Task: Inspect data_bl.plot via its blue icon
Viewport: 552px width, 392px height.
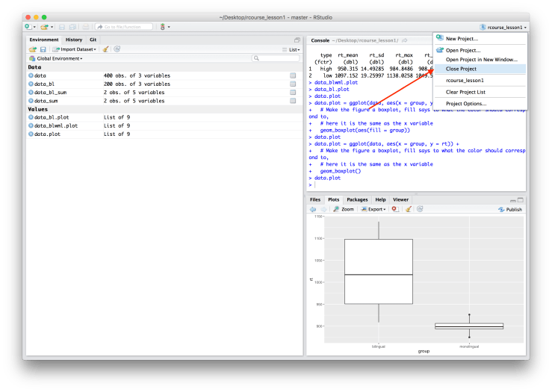Action: coord(31,117)
